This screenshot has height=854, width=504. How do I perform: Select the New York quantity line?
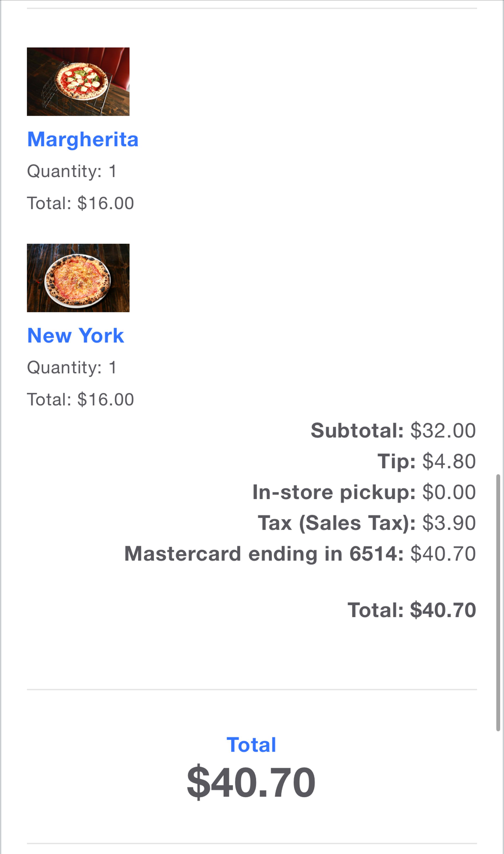coord(72,367)
